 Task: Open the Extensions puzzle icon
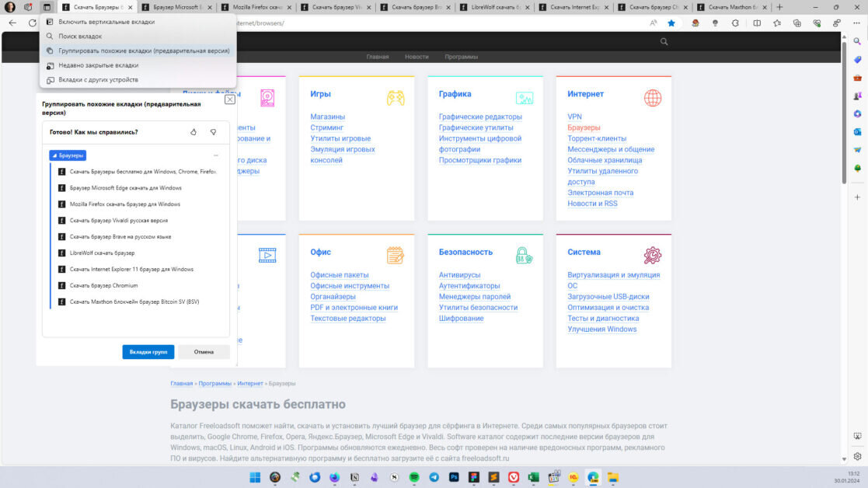(x=735, y=23)
